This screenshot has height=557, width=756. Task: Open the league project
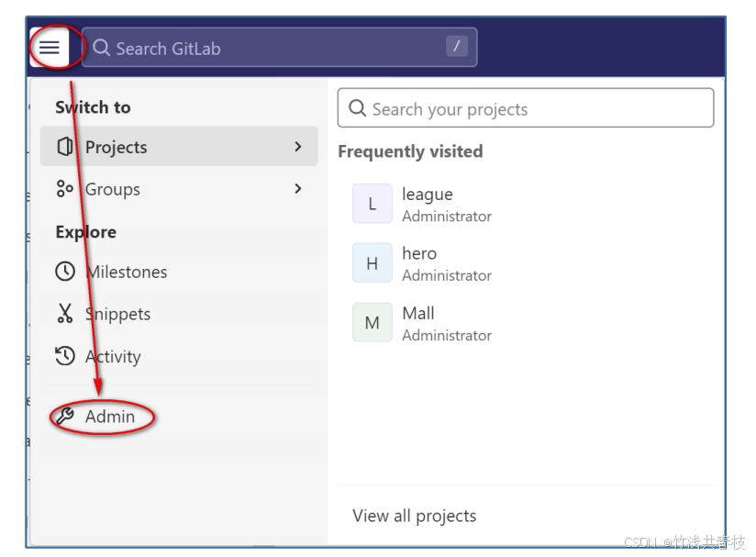click(x=526, y=204)
